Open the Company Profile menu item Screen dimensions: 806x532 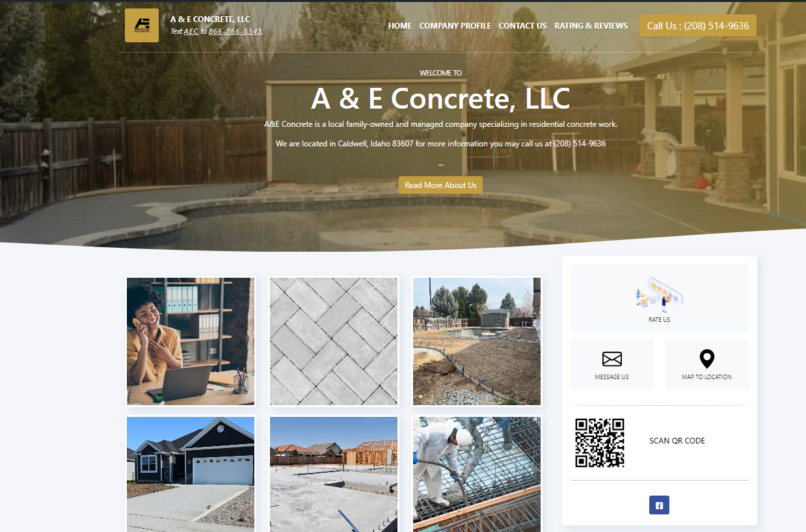pos(455,26)
